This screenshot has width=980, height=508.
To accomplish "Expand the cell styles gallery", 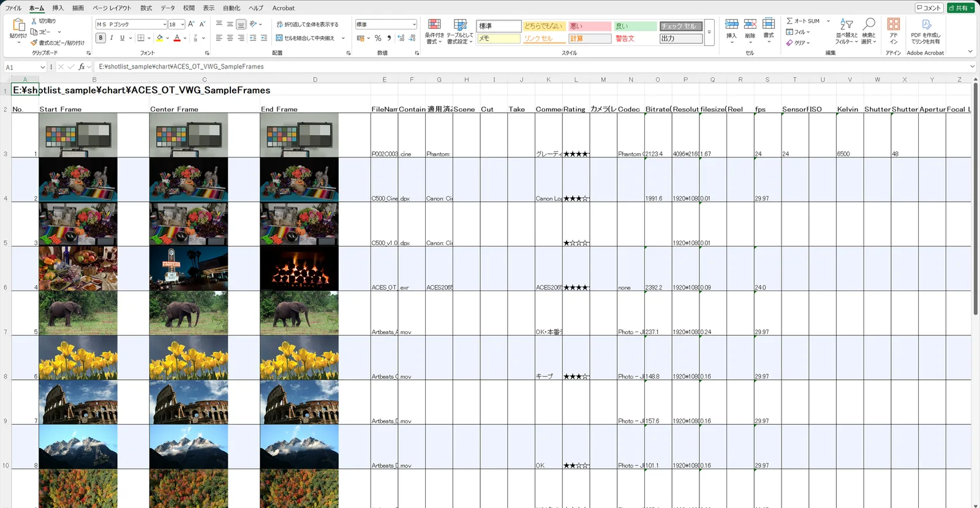I will tap(709, 32).
